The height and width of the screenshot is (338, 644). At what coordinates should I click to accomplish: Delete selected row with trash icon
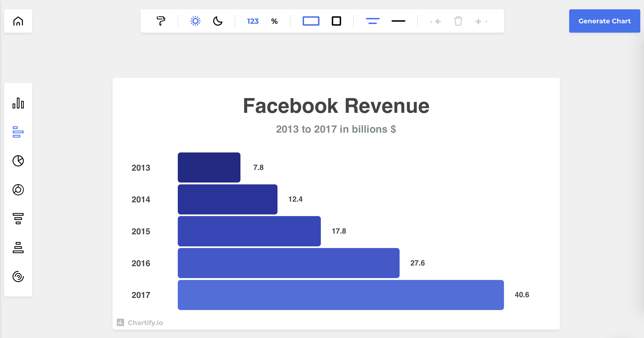tap(458, 21)
